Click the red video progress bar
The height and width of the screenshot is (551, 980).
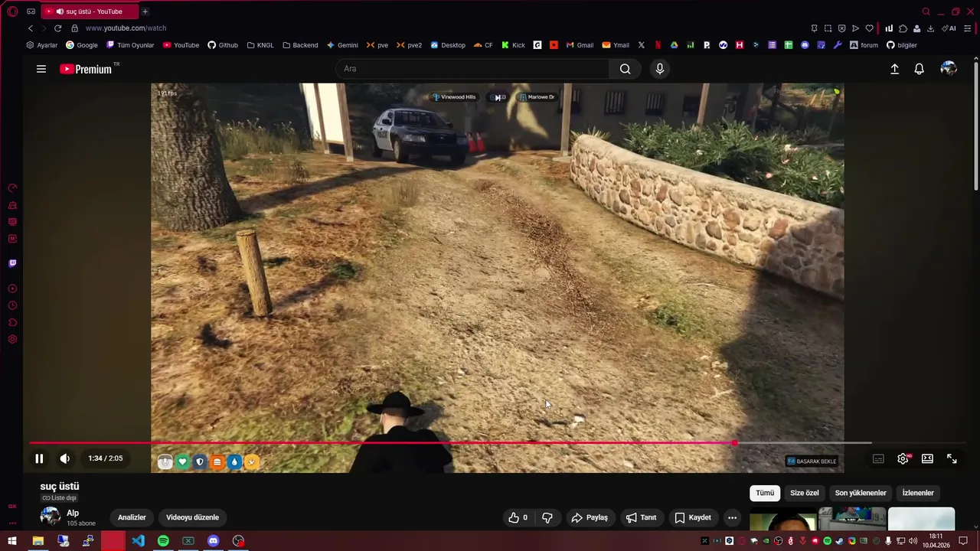pyautogui.click(x=381, y=443)
